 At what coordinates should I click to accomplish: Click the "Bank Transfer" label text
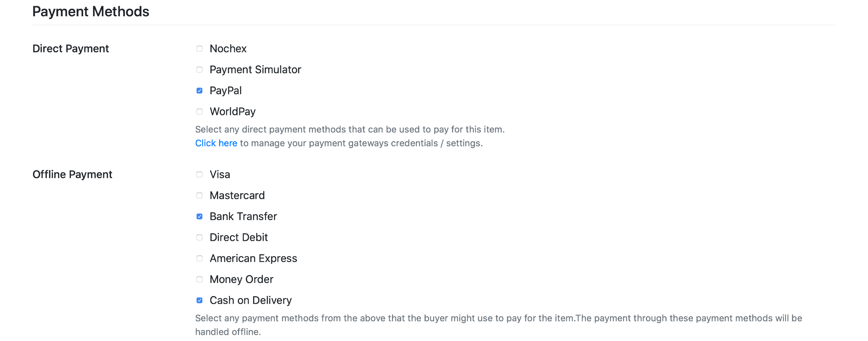point(243,216)
